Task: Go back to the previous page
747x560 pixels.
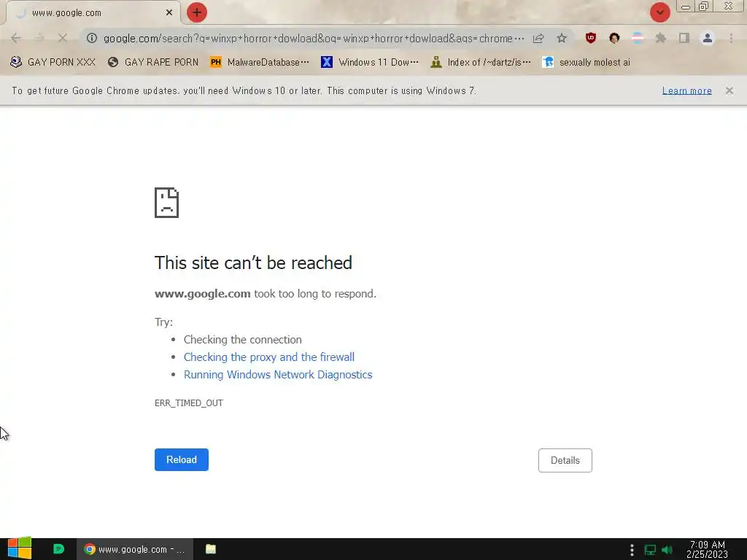Action: pyautogui.click(x=16, y=38)
